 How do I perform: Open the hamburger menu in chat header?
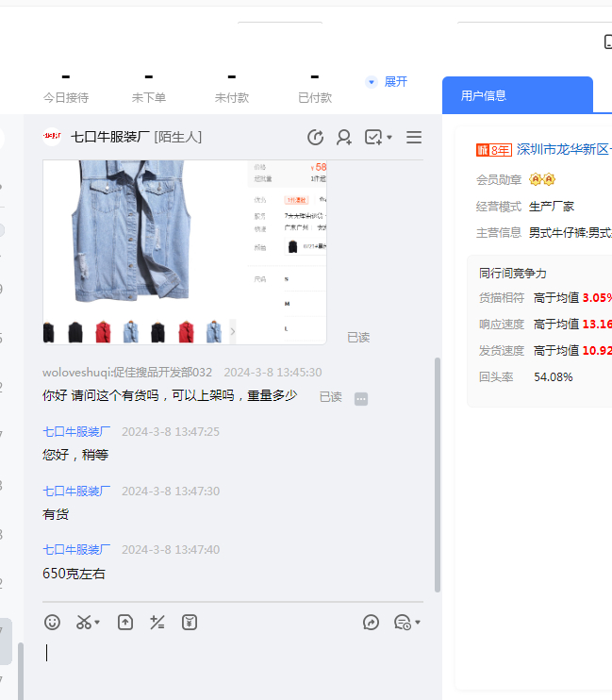tap(414, 138)
